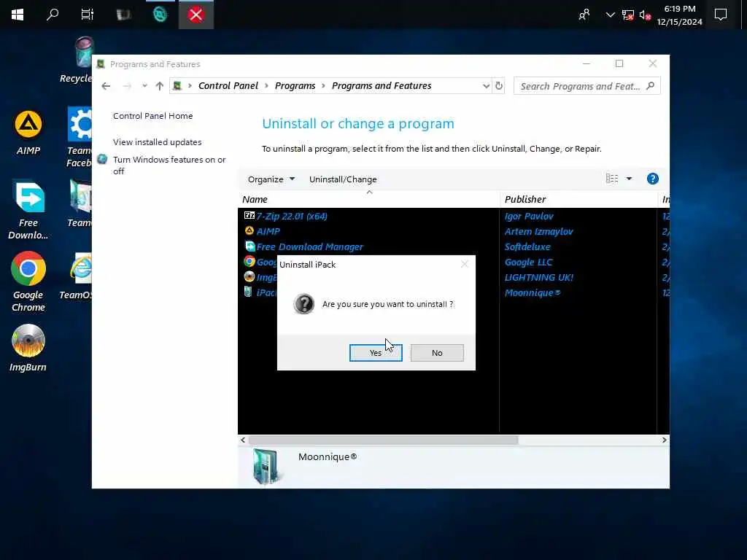Click the question mark dialog icon
Viewport: 747px width, 560px height.
(x=304, y=304)
